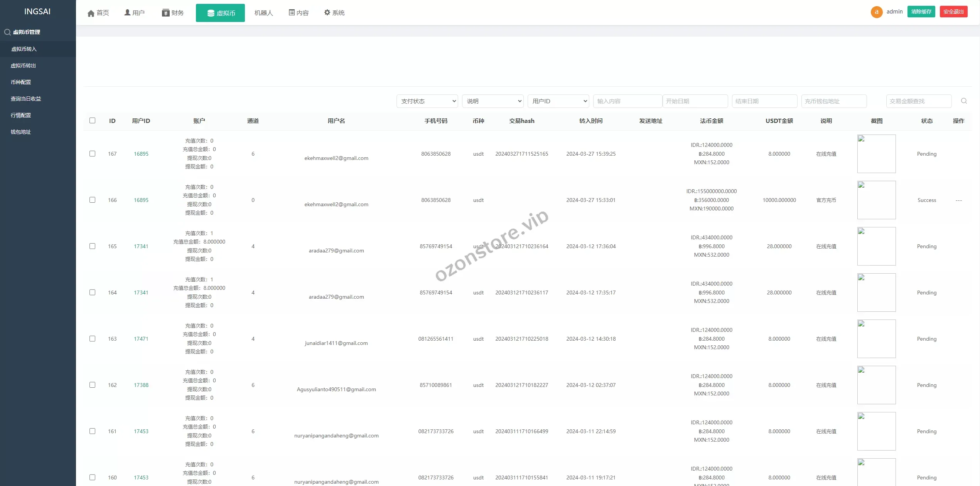Screen dimensions: 980x486
Task: Click user ID link 17341 in row 165
Action: [x=141, y=246]
